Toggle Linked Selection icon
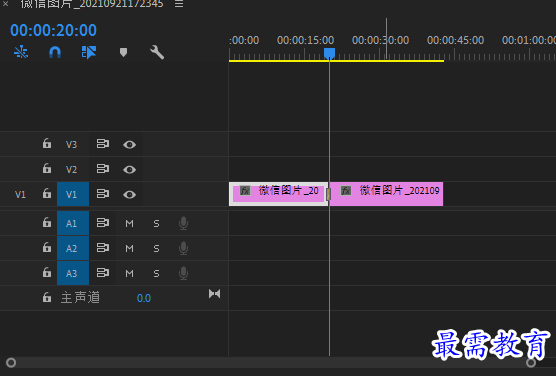This screenshot has width=556, height=376. point(89,52)
